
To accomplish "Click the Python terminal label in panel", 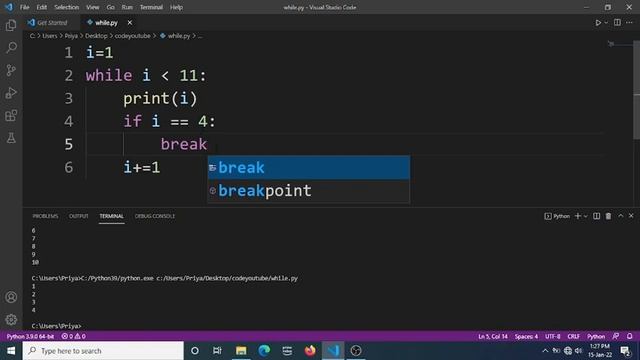I will [x=557, y=216].
